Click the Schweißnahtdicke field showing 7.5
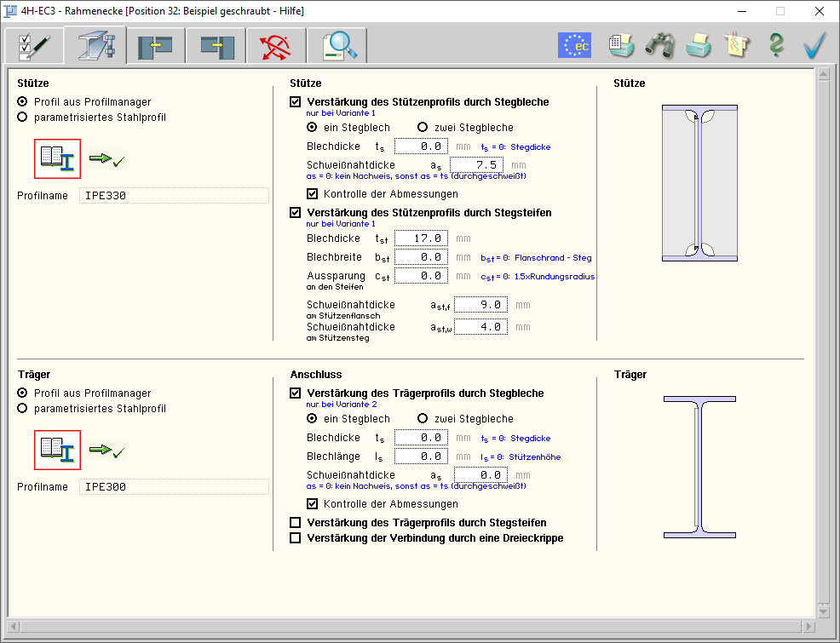Viewport: 840px width, 643px height. (x=475, y=165)
